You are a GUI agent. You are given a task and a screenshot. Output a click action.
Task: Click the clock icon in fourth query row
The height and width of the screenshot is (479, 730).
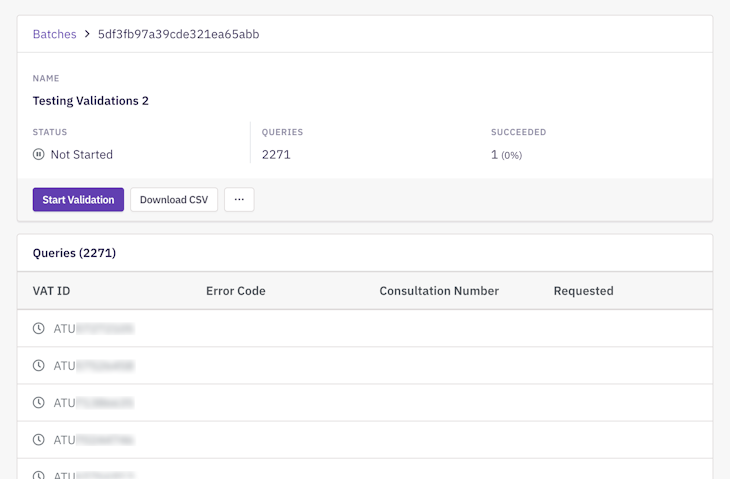coord(39,440)
